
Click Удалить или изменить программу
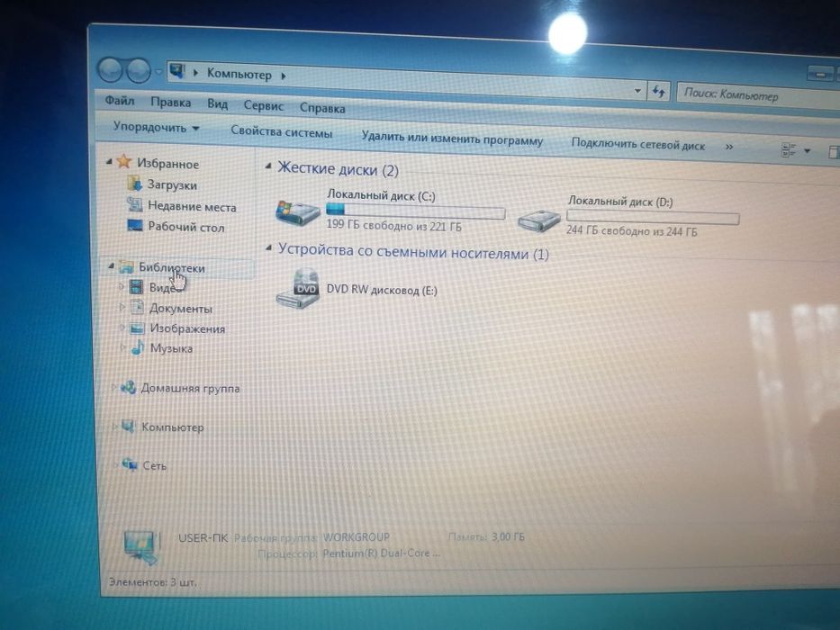[452, 139]
